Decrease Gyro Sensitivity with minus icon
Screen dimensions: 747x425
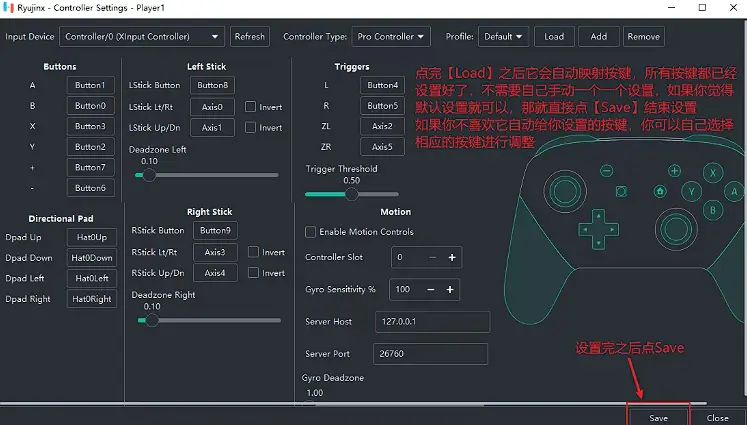431,290
